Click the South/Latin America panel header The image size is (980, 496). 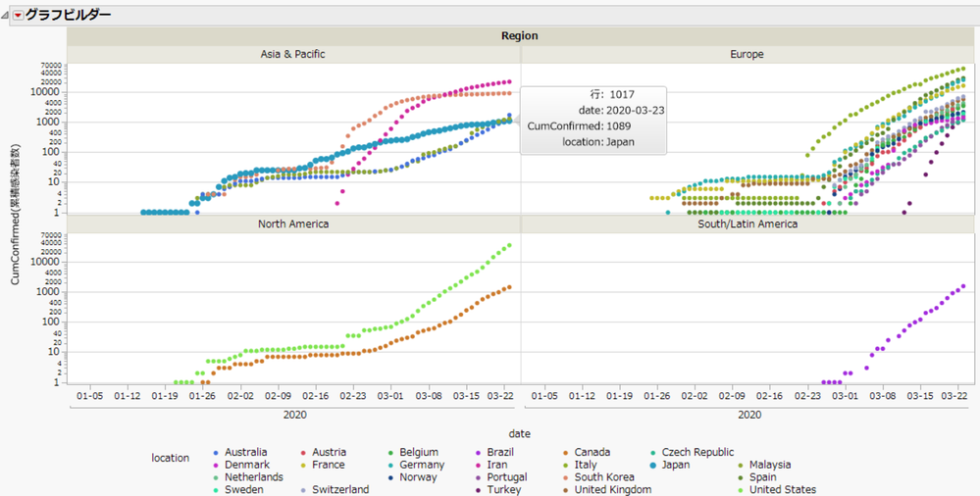(x=748, y=223)
